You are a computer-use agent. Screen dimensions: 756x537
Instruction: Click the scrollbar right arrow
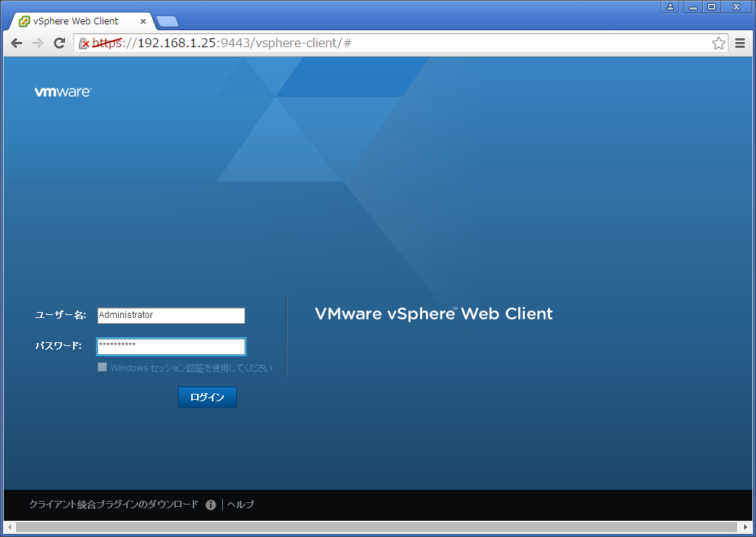(x=746, y=527)
